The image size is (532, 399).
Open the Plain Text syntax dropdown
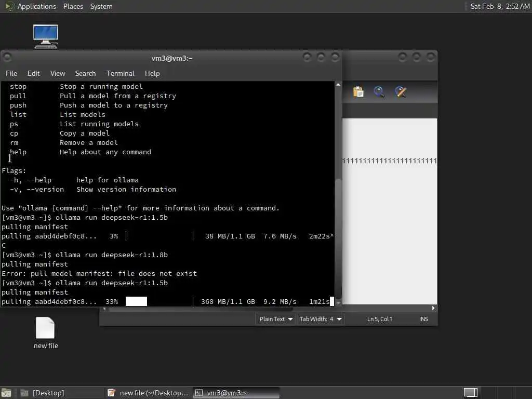tap(275, 319)
